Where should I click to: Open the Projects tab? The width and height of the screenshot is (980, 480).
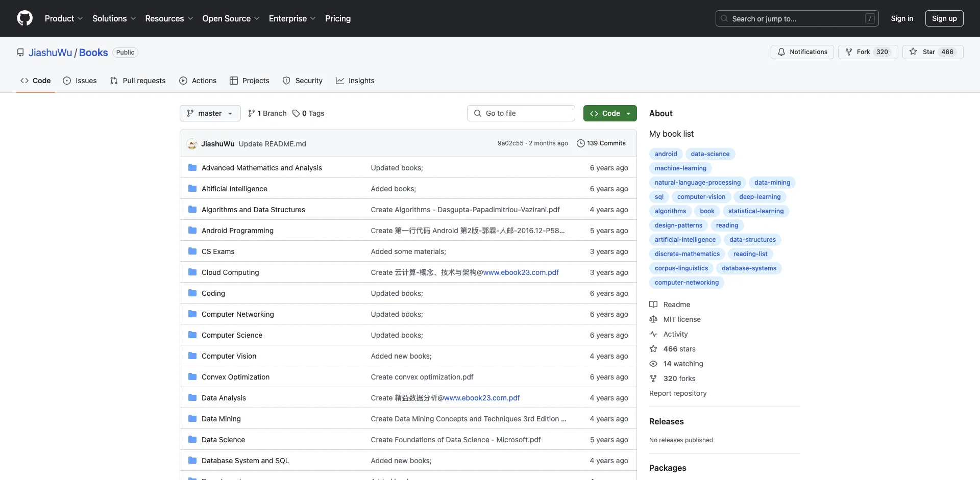250,81
